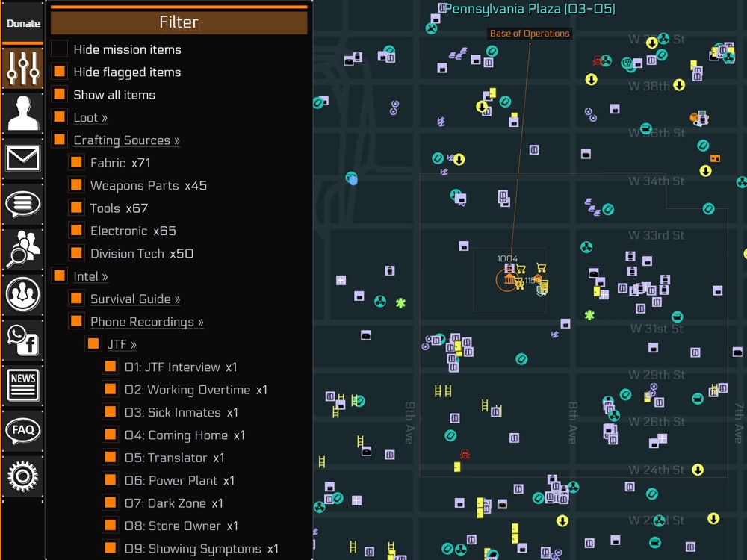Screen dimensions: 747x560
Task: Uncheck the Tools x67 checkbox
Action: (x=76, y=208)
